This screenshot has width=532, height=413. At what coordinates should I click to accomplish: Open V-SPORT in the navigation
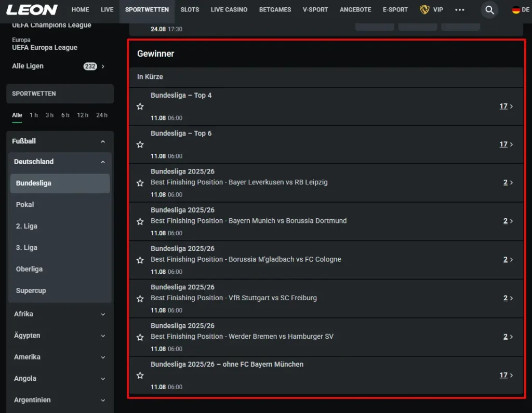[315, 9]
